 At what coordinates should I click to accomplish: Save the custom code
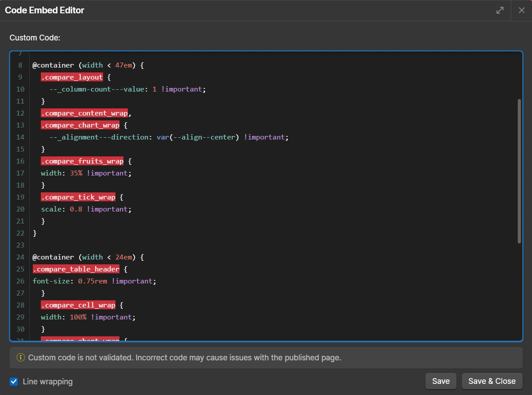tap(441, 381)
